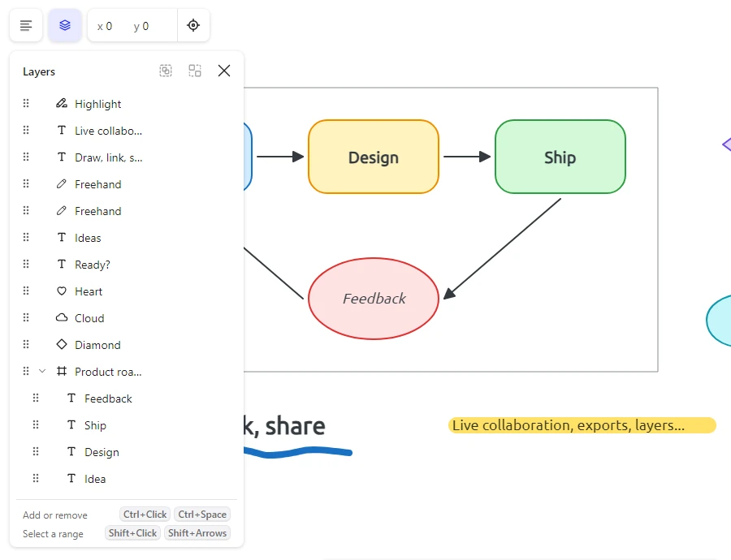
Task: Click the drag handle of Product roa... layer
Action: [26, 372]
